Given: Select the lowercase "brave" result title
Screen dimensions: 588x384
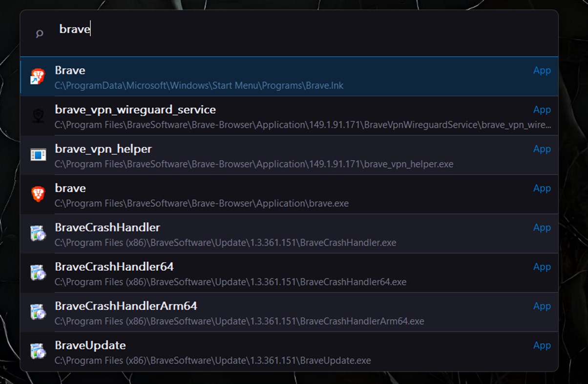Looking at the screenshot, I should click(x=70, y=188).
